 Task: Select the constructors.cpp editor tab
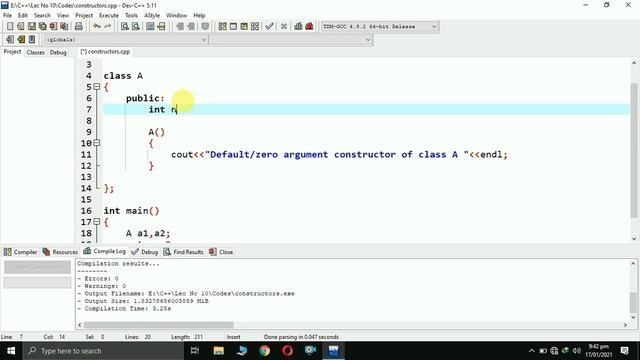105,52
